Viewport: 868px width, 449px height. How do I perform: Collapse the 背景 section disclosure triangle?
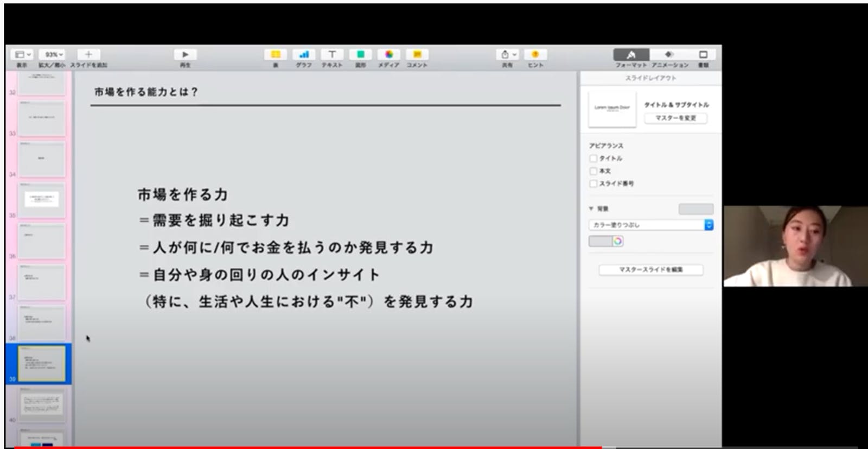[x=591, y=208]
